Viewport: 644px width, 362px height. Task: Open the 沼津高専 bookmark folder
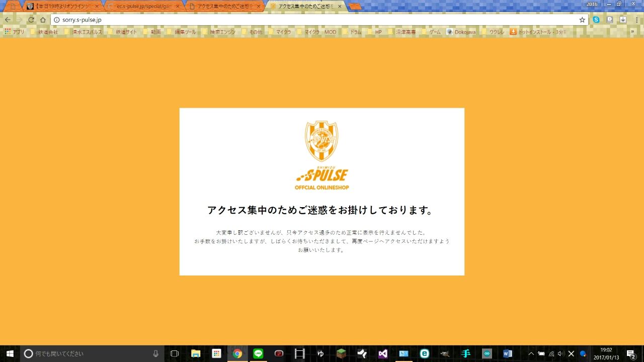[x=402, y=32]
